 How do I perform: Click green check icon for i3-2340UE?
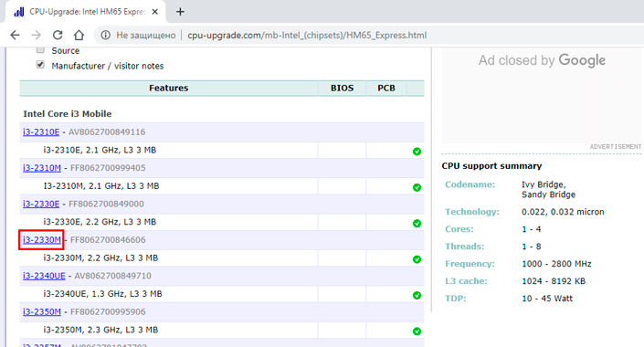[417, 295]
